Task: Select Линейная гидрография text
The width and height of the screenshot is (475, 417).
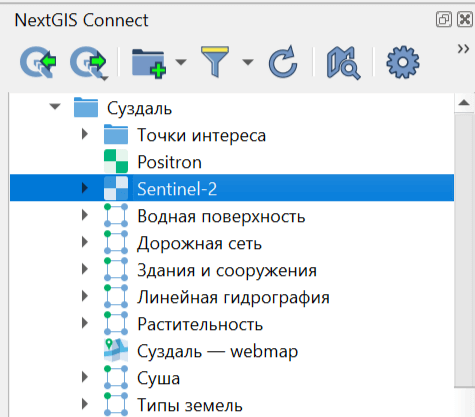Action: 233,297
